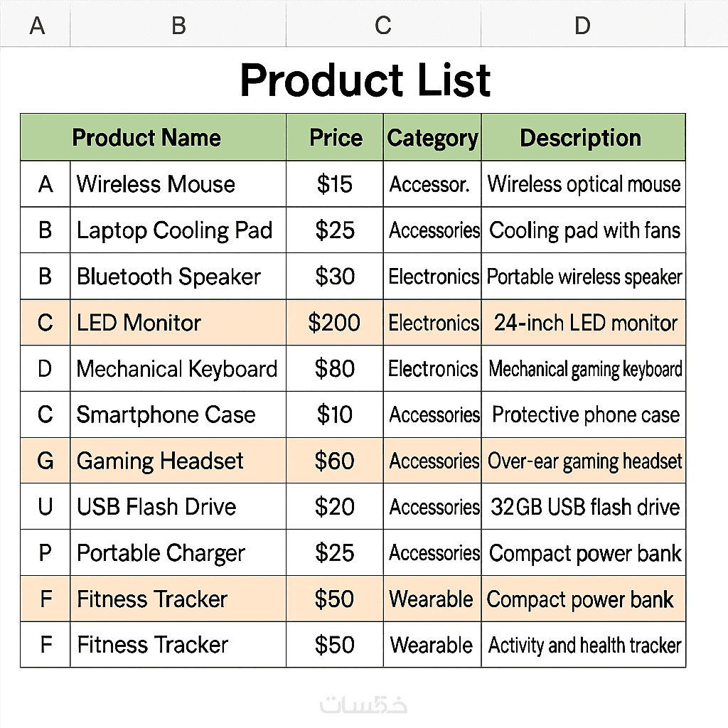Click the $200 price cell
The image size is (728, 728).
pos(334,323)
